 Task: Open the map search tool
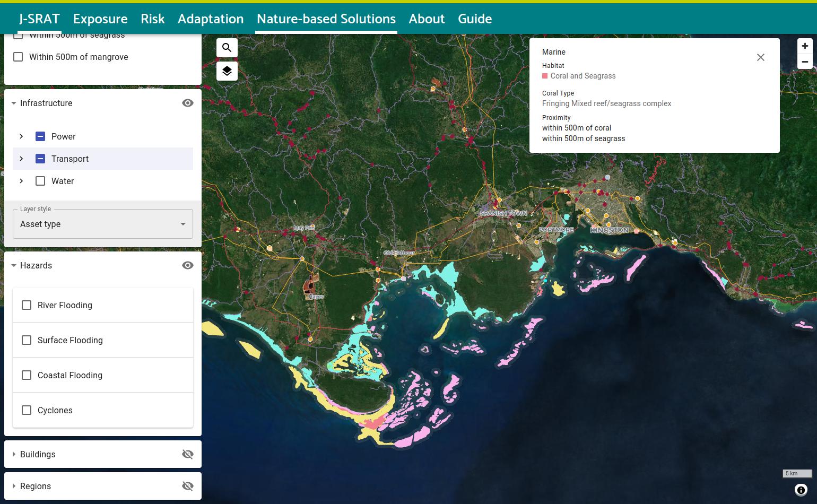click(227, 48)
